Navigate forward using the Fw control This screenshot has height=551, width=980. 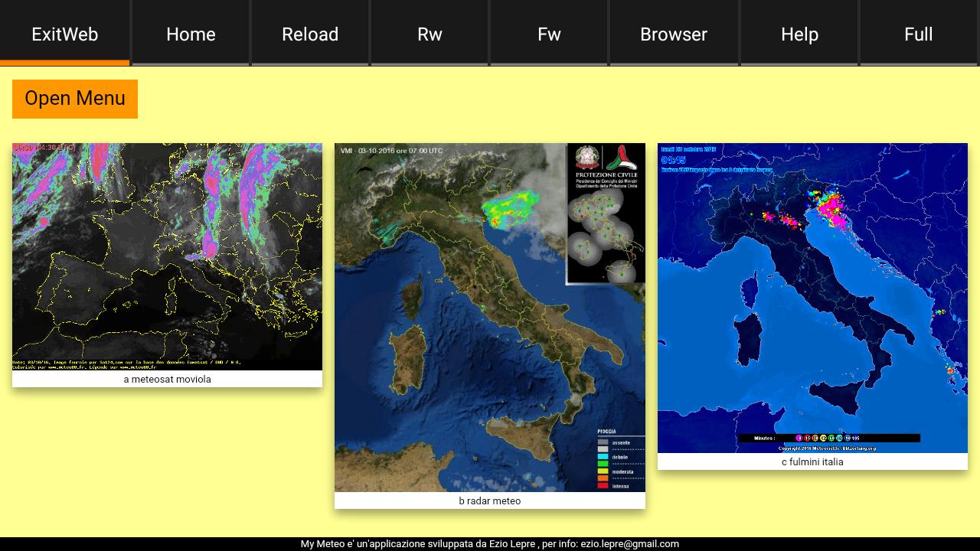[548, 34]
